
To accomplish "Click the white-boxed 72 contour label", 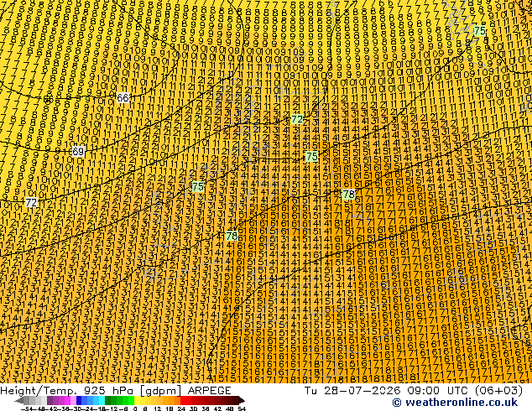I will (31, 203).
